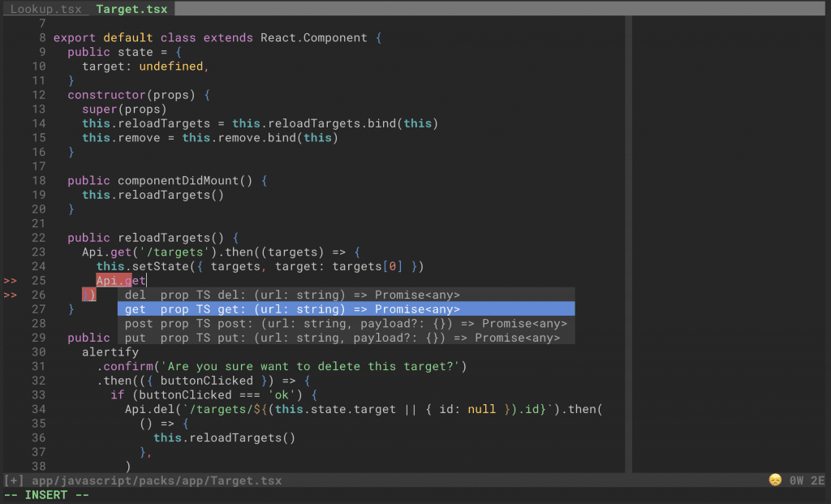Image resolution: width=831 pixels, height=504 pixels.
Task: Click the ">>" marker beside line 25
Action: (x=11, y=280)
